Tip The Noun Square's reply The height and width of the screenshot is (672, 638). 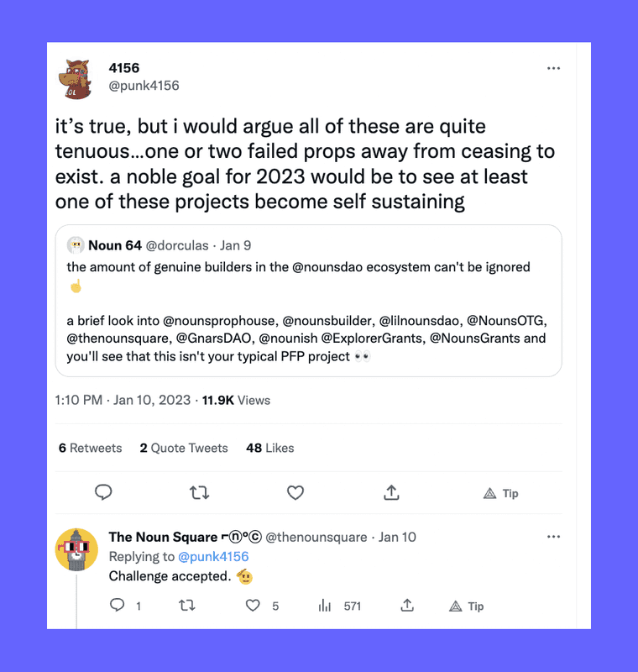click(467, 606)
